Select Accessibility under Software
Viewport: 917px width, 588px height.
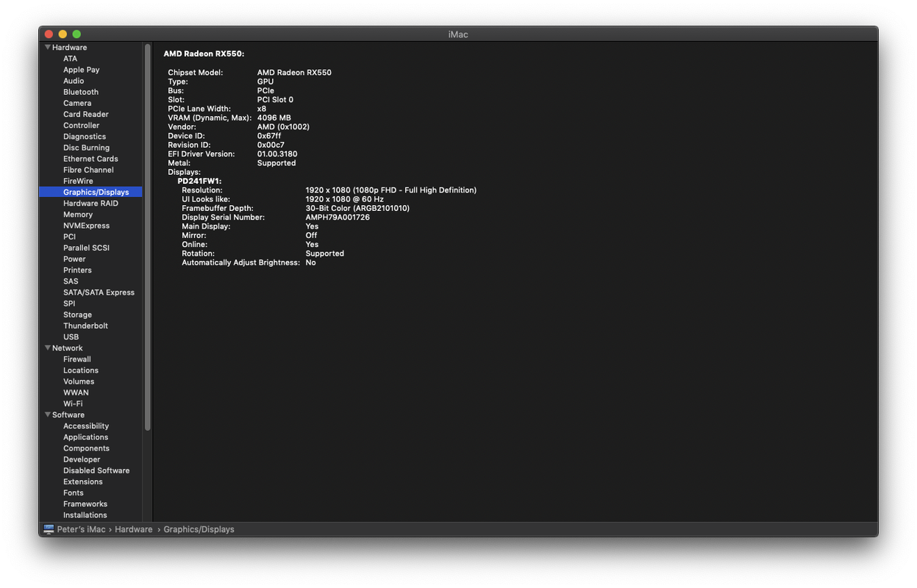point(86,426)
